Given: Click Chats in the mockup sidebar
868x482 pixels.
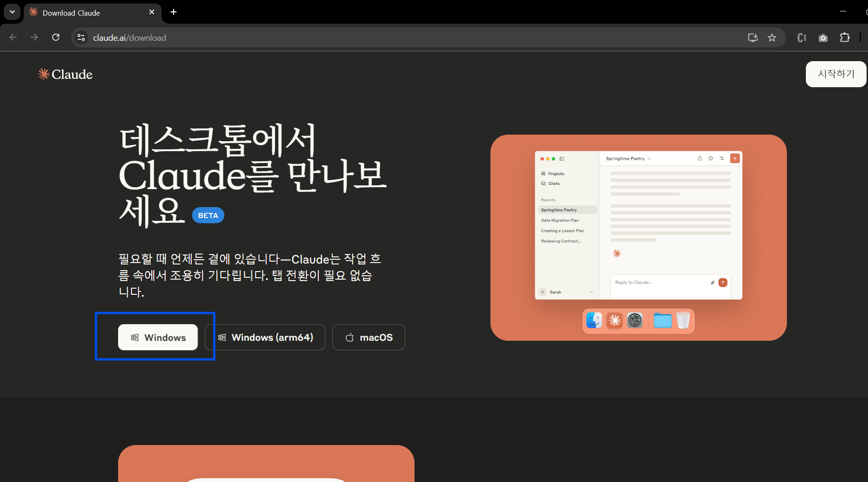Looking at the screenshot, I should (550, 183).
